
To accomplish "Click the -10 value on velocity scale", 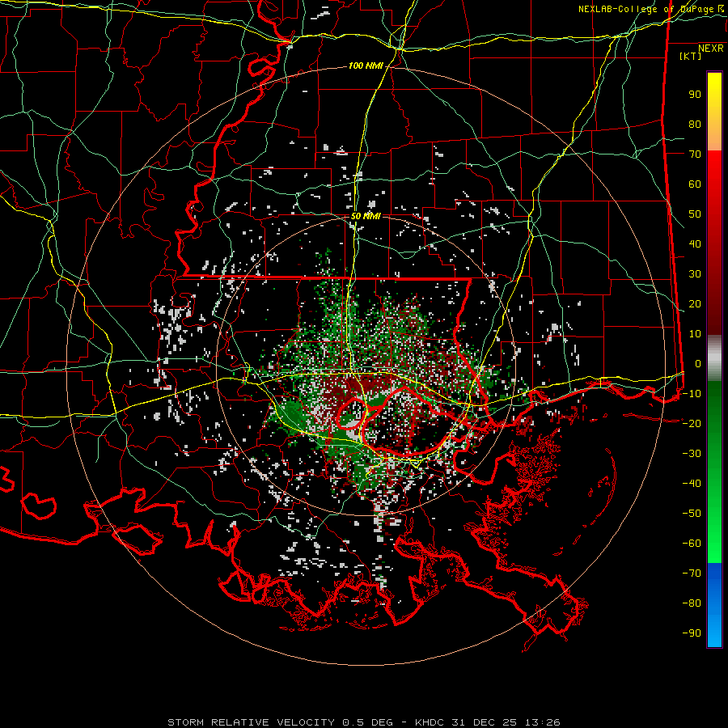I will point(692,394).
